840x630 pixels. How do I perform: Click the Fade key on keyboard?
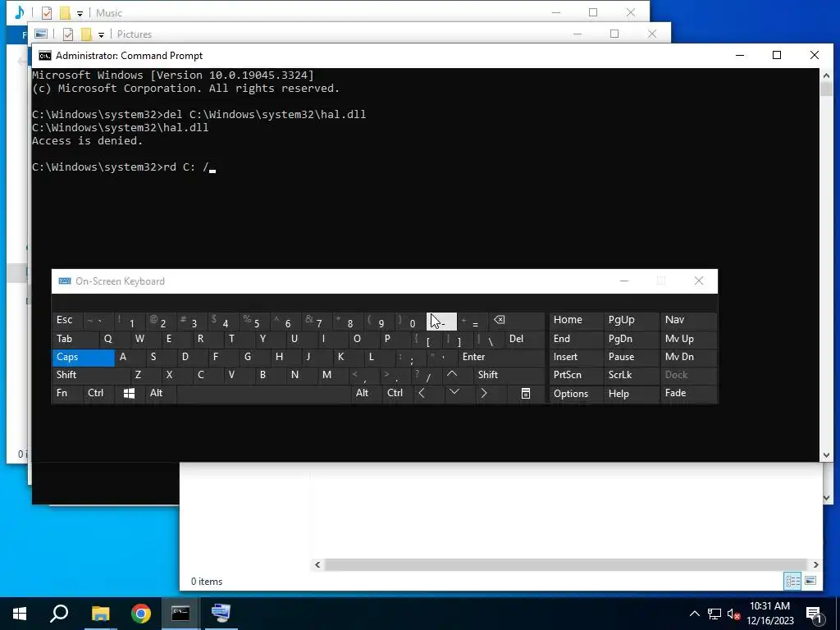[x=688, y=393]
